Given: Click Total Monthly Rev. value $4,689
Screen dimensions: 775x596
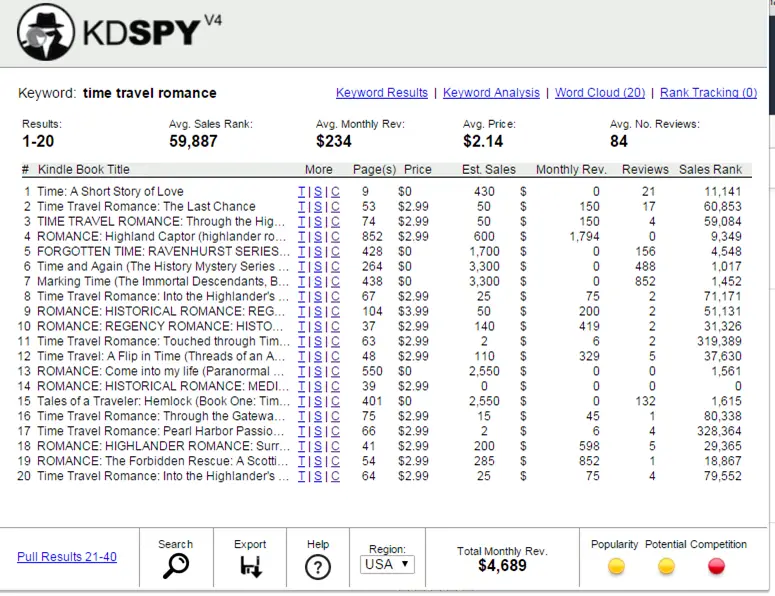Looking at the screenshot, I should tap(502, 565).
